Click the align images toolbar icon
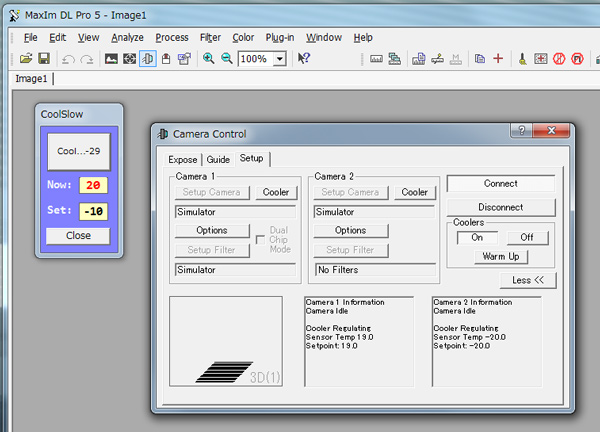 pos(437,59)
